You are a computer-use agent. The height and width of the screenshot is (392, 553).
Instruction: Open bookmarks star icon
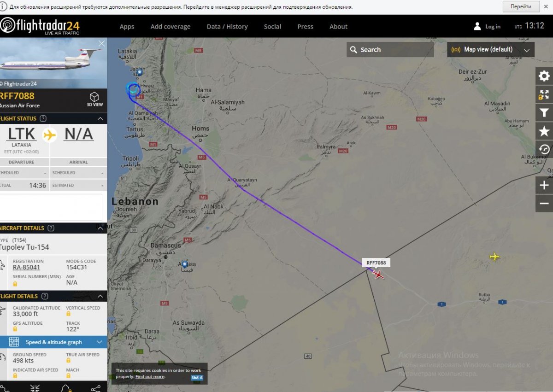click(x=544, y=131)
